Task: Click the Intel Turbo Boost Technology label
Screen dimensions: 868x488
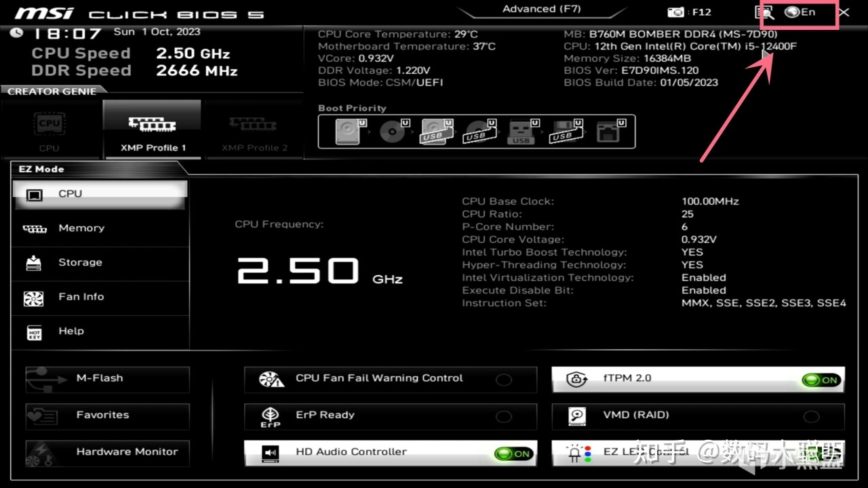Action: (545, 252)
